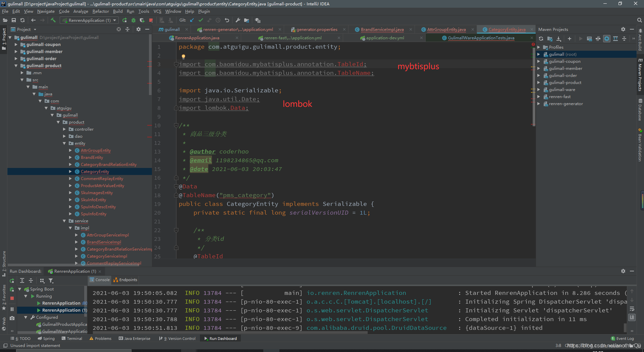Expand the dao package

click(x=64, y=136)
